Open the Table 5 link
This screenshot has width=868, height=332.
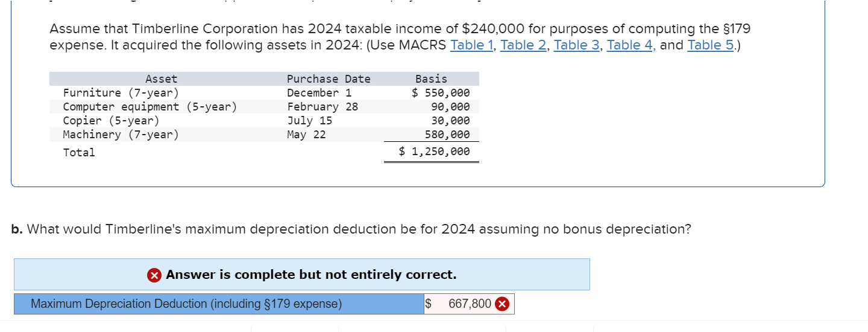[x=711, y=45]
